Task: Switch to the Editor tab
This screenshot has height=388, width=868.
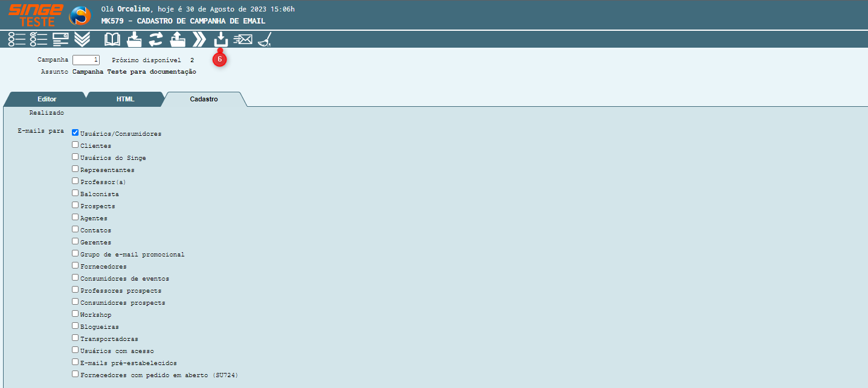Action: point(47,99)
